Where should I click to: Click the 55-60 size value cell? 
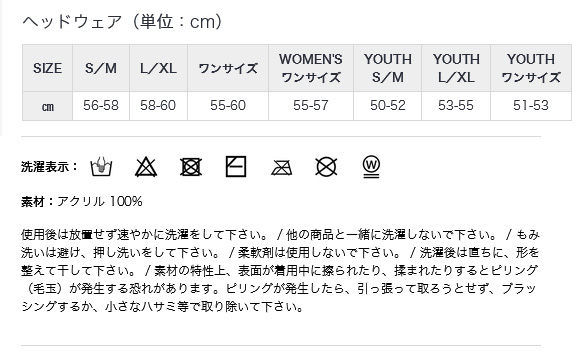pos(228,106)
